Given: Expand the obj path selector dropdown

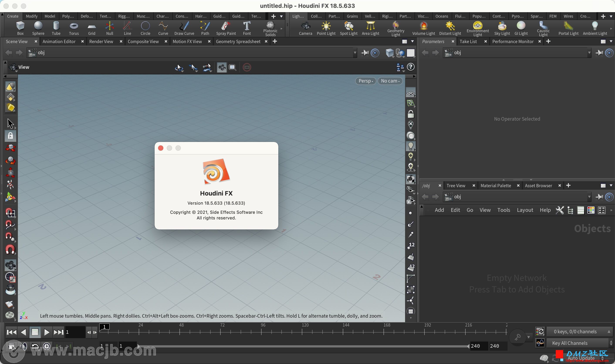Looking at the screenshot, I should [x=355, y=52].
